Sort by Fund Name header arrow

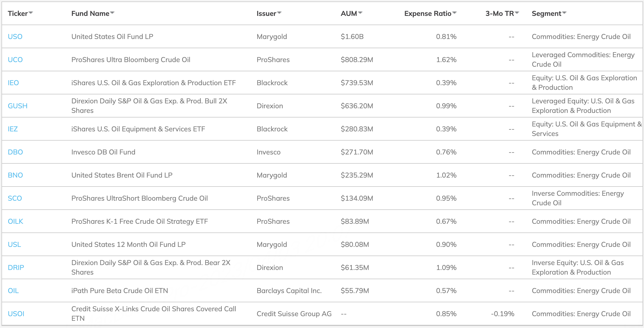112,13
